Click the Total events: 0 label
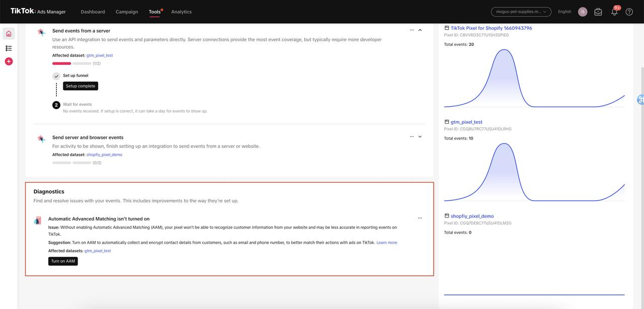The width and height of the screenshot is (644, 309). [x=458, y=233]
